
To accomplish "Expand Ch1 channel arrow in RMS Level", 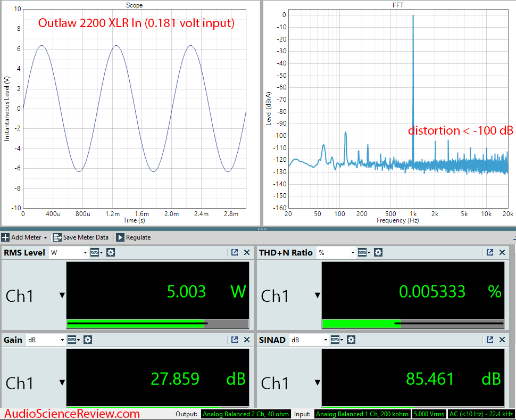I will point(62,295).
